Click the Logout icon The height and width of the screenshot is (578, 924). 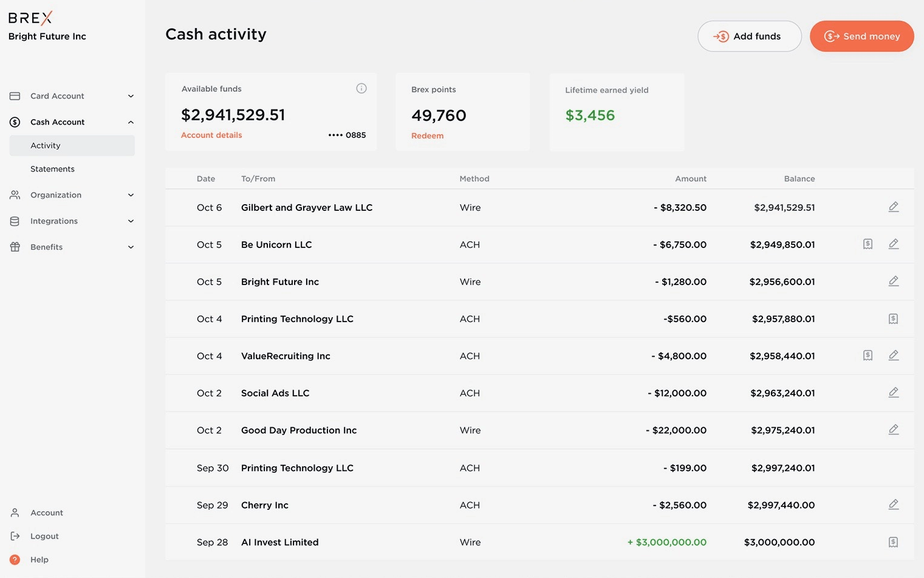pyautogui.click(x=15, y=535)
